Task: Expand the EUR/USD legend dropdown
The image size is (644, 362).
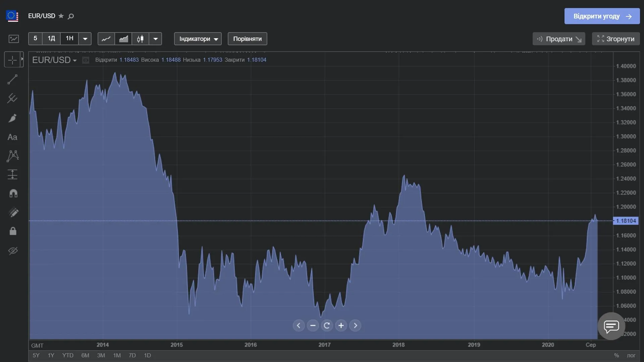Action: click(74, 60)
